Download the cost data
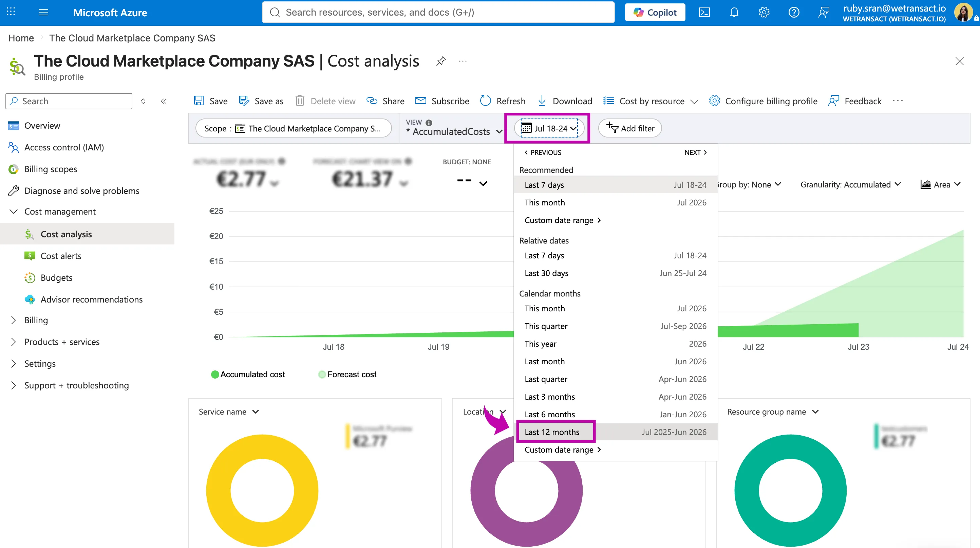Screen dimensions: 980x548 coord(565,101)
